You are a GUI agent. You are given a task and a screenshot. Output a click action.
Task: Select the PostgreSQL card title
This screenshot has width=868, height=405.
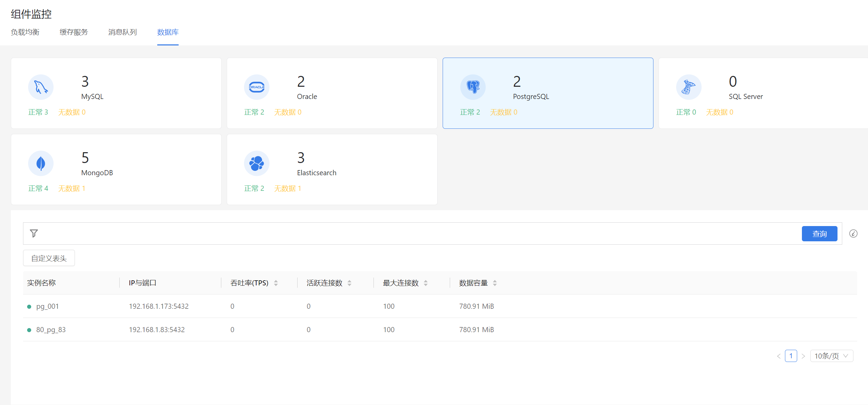click(x=531, y=97)
